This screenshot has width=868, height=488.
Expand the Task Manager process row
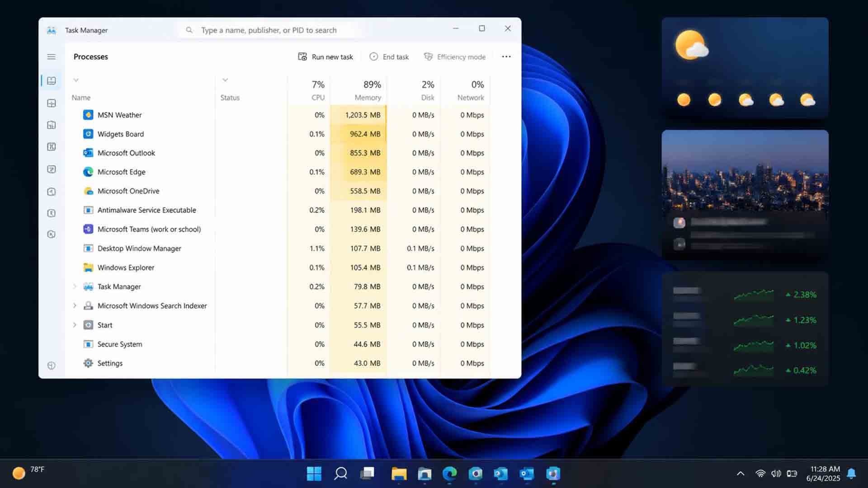(75, 286)
